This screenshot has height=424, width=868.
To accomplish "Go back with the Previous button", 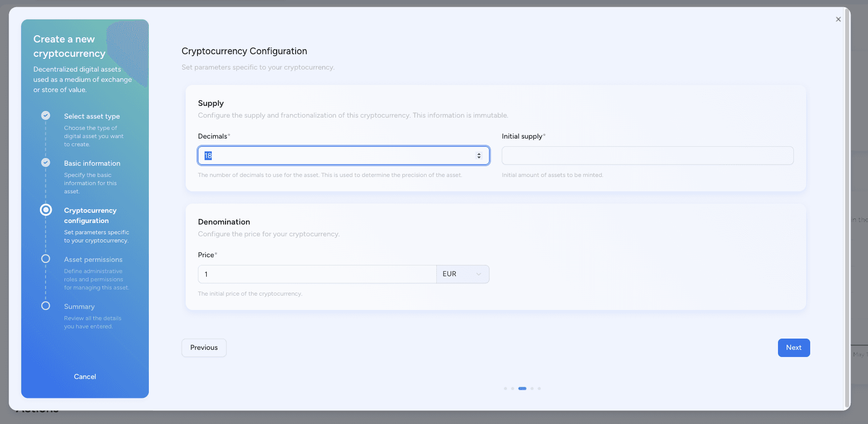I will click(204, 348).
